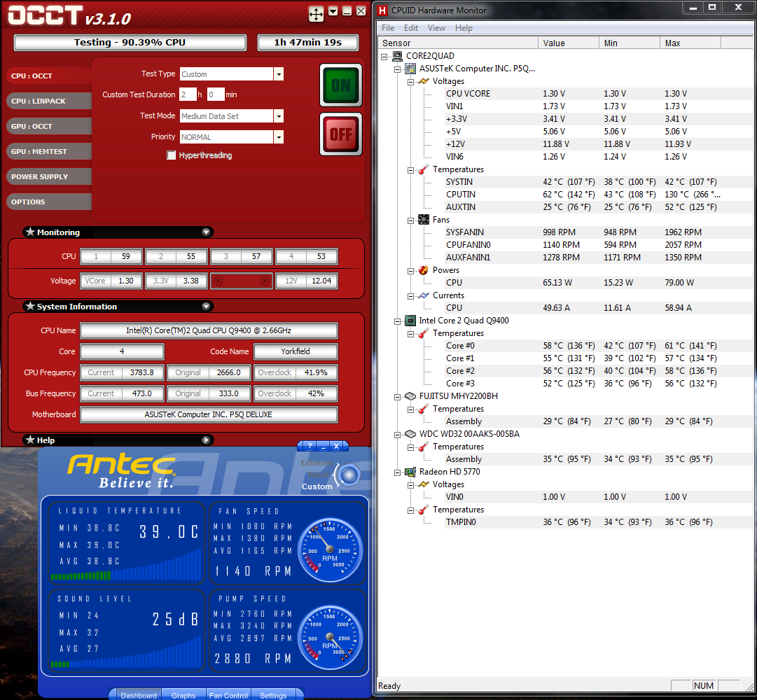Open the Test Type dropdown
The height and width of the screenshot is (700, 757).
pos(279,74)
